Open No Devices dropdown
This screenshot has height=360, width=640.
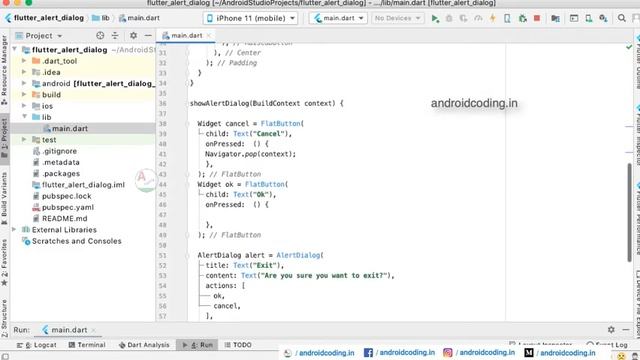pos(397,18)
